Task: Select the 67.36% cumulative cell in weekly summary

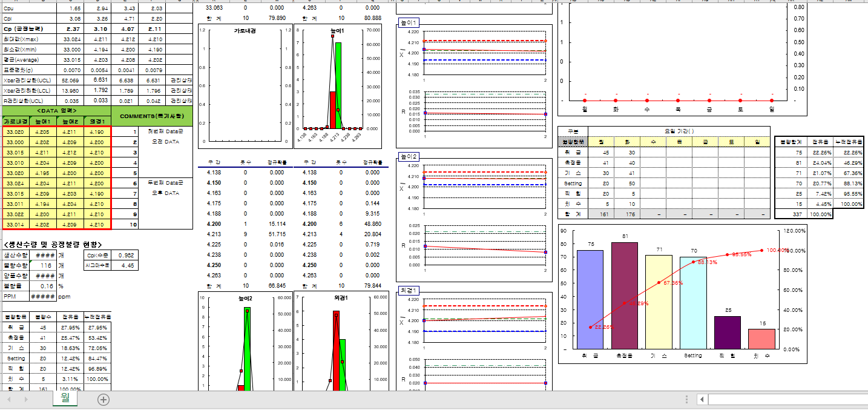Action: [x=848, y=173]
